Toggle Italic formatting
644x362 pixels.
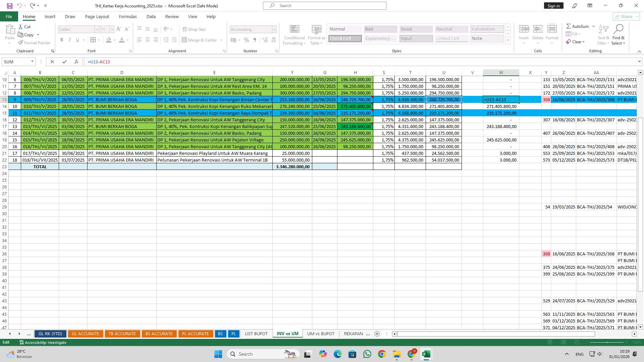click(70, 40)
